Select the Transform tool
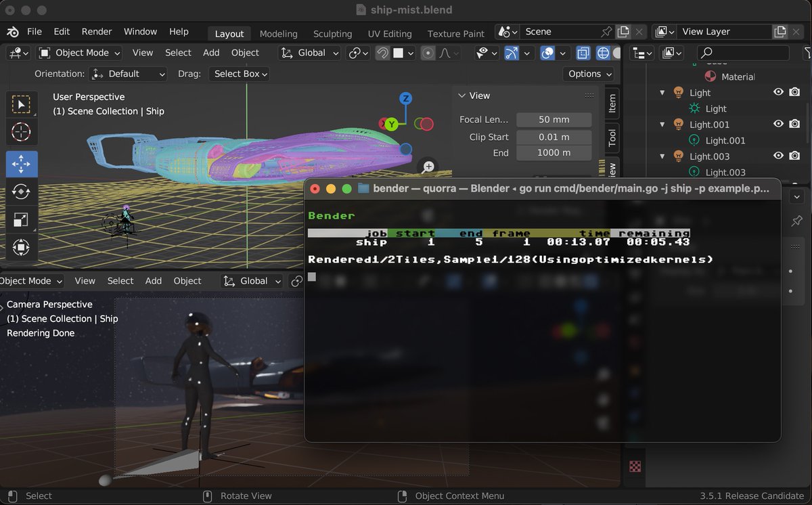 (22, 247)
